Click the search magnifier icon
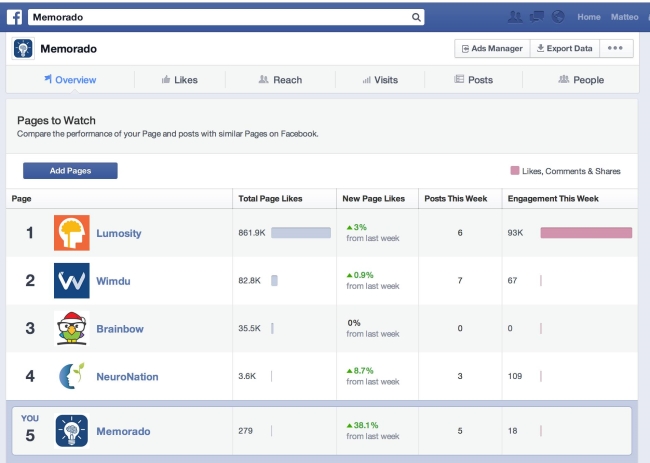 click(416, 17)
